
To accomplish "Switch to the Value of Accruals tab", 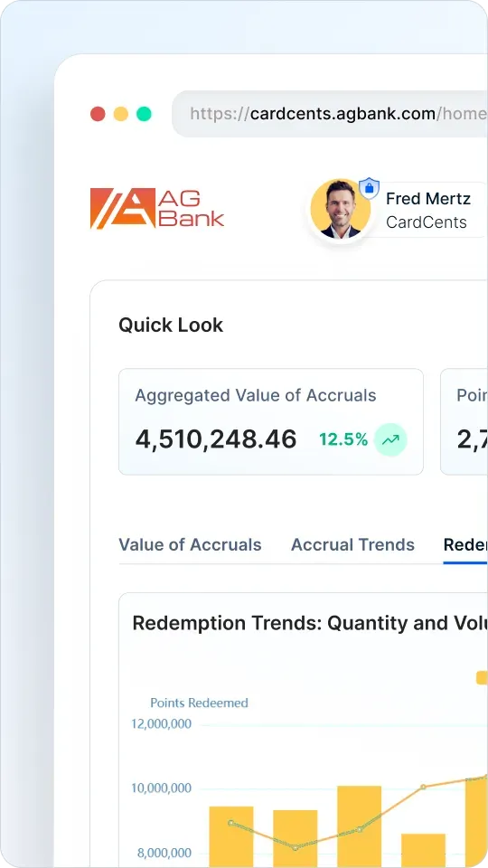I will (x=190, y=544).
